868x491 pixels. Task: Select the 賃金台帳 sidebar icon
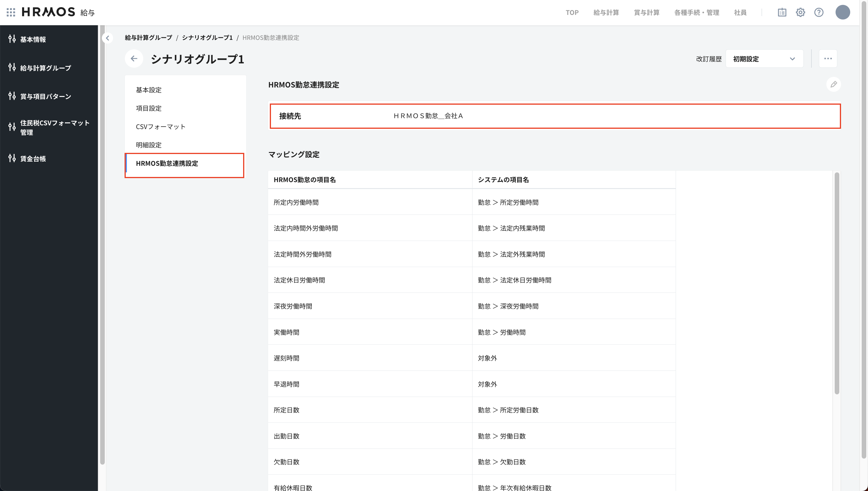(12, 159)
